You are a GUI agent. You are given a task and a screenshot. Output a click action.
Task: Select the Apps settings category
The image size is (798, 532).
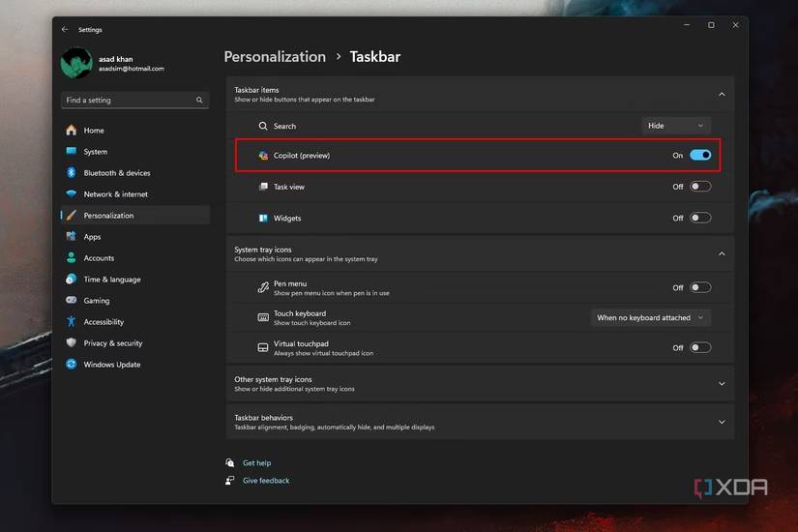click(134, 236)
